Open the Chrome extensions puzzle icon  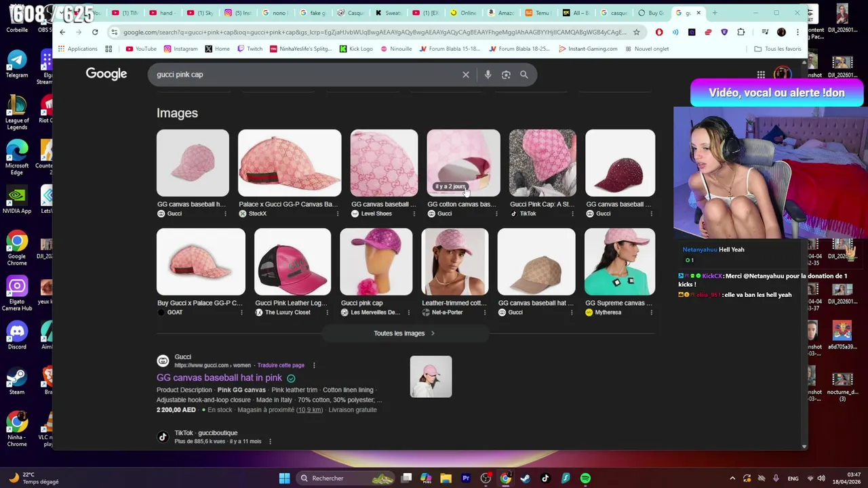click(741, 32)
